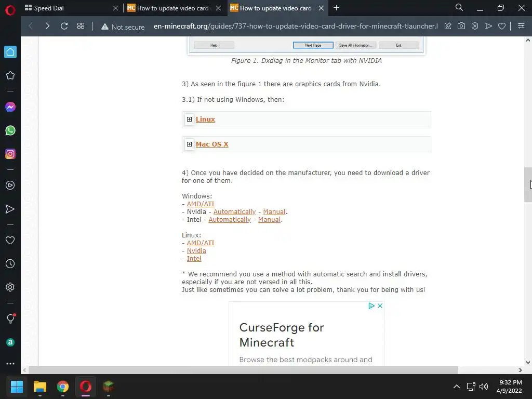
Task: Click the address bar URL field
Action: (x=295, y=26)
